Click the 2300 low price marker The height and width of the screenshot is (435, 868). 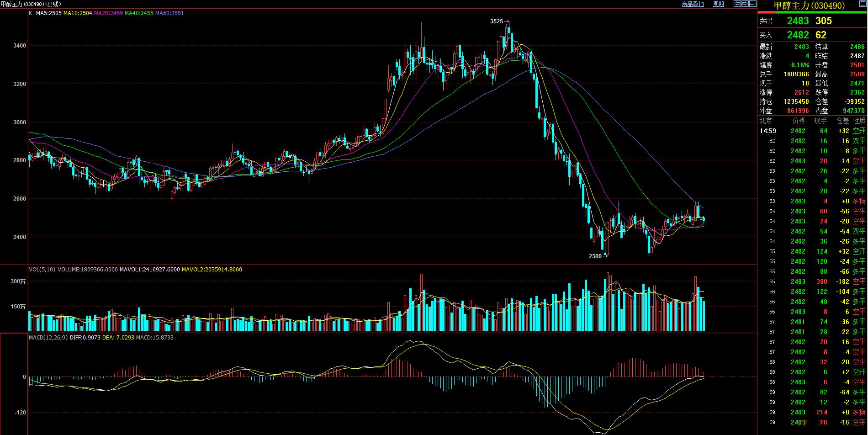tap(595, 256)
